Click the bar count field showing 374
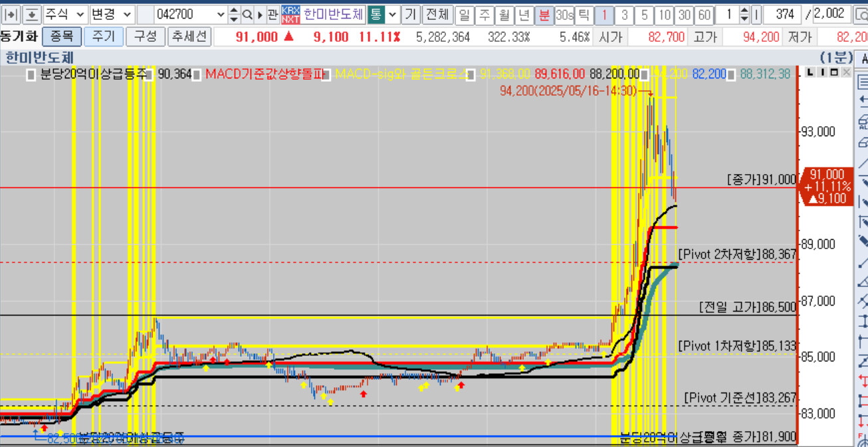 pyautogui.click(x=783, y=14)
